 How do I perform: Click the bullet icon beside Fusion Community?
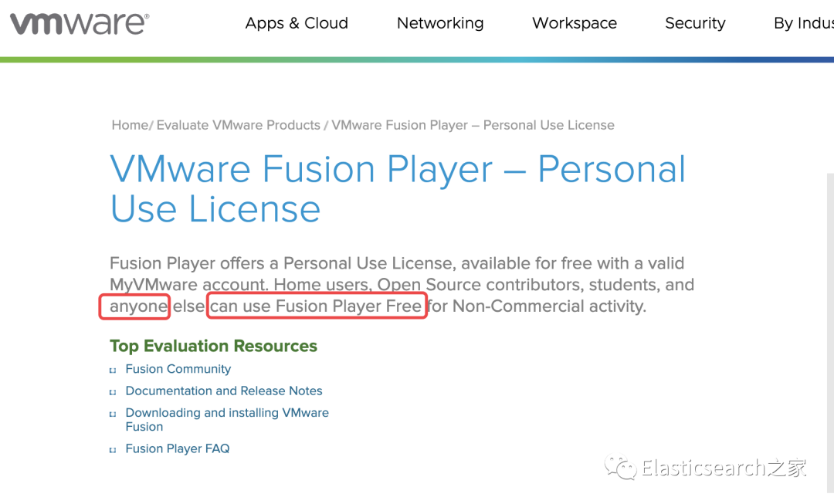(x=114, y=370)
